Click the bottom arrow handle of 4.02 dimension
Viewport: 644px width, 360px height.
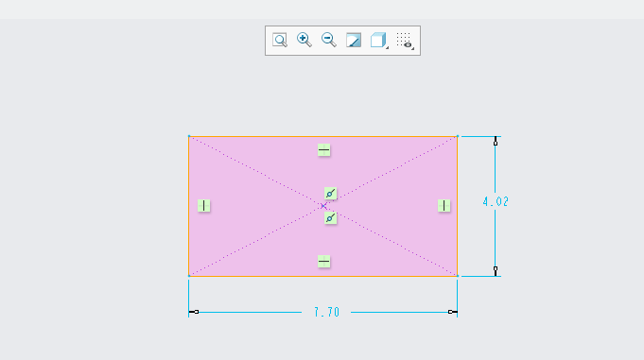pos(496,270)
